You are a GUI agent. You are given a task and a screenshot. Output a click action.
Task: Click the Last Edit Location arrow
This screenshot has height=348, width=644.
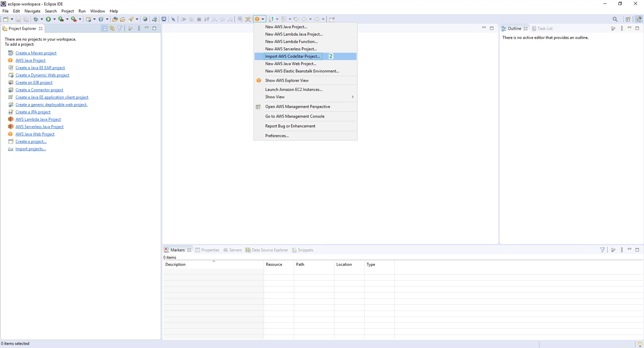[x=296, y=19]
